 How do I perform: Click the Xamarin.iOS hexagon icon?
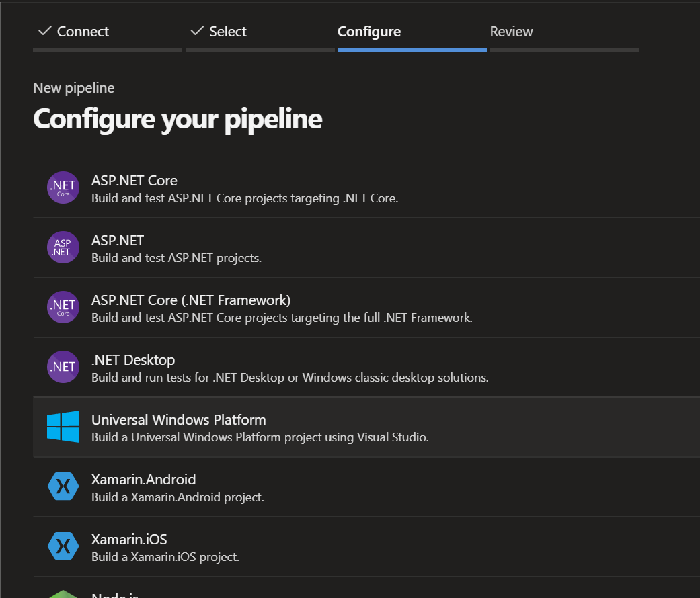coord(63,546)
